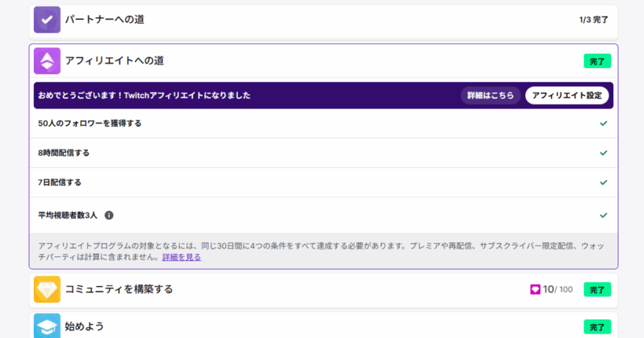The height and width of the screenshot is (338, 644).
Task: Click checkmark on 7日配信する row
Action: point(604,182)
